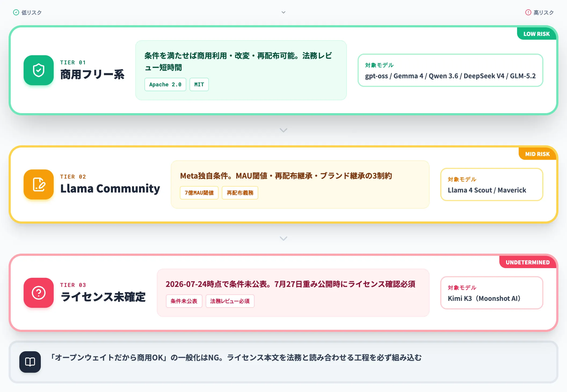
Task: Click the 対象モデル label in the yellow box
Action: pos(462,179)
